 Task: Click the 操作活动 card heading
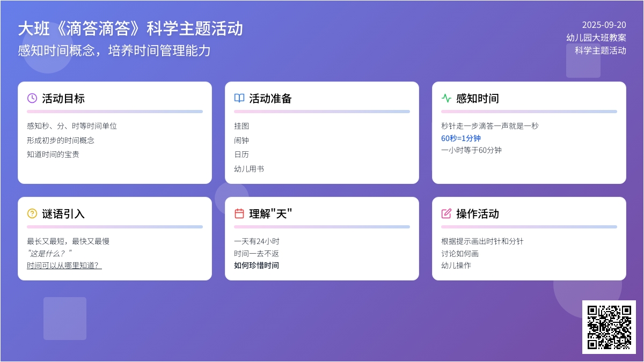478,214
